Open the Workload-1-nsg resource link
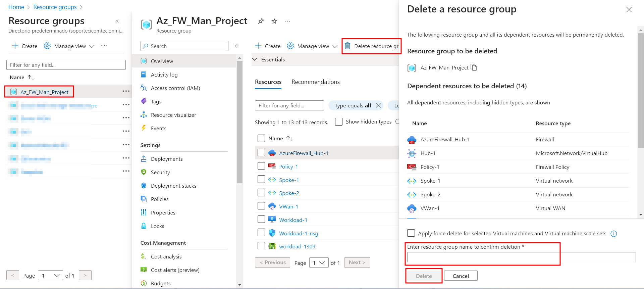The image size is (644, 289). [x=299, y=233]
